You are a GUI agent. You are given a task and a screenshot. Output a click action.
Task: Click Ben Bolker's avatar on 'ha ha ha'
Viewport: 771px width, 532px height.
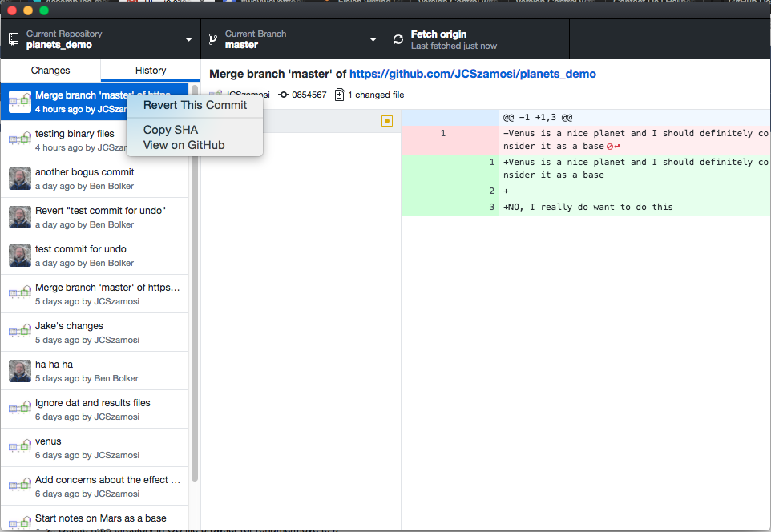pyautogui.click(x=20, y=371)
